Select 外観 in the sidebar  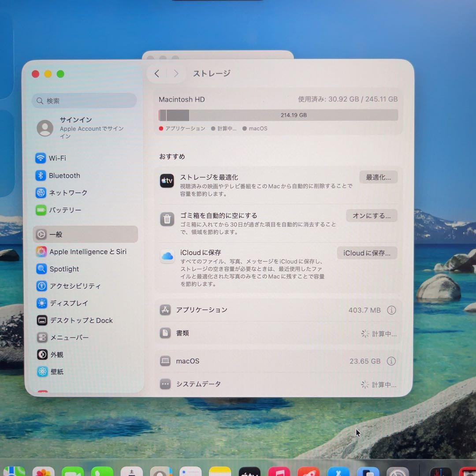pos(56,354)
